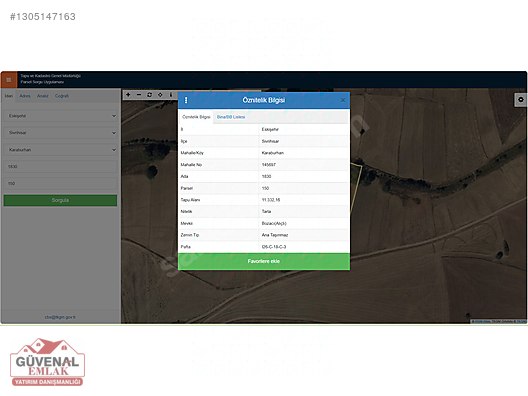The image size is (528, 396).
Task: Open the Karaburhan neighborhood dropdown
Action: [x=61, y=150]
